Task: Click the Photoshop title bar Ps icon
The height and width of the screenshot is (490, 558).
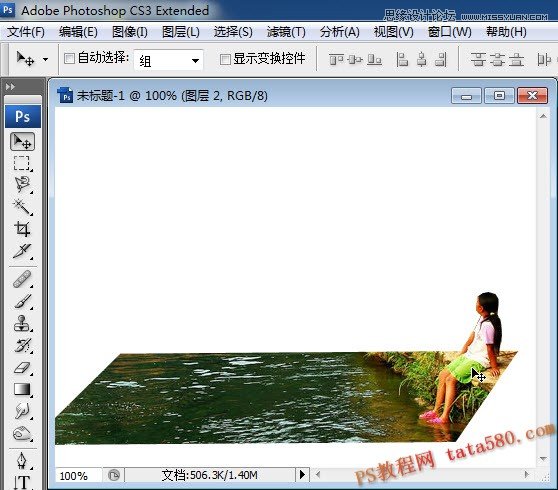Action: coord(7,10)
